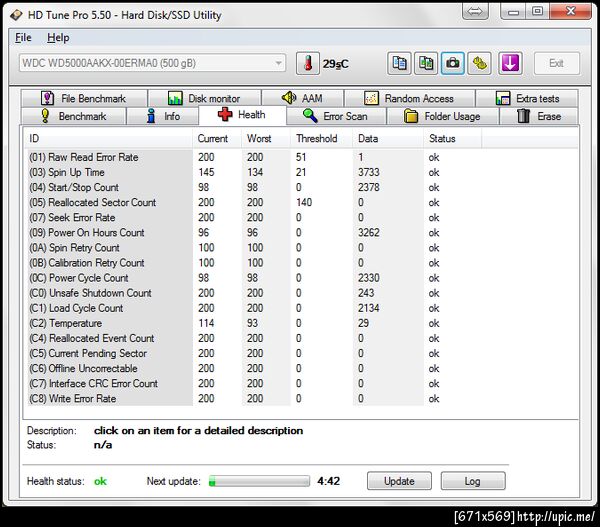Click the thermometer temperature icon
The height and width of the screenshot is (527, 600).
pos(308,63)
